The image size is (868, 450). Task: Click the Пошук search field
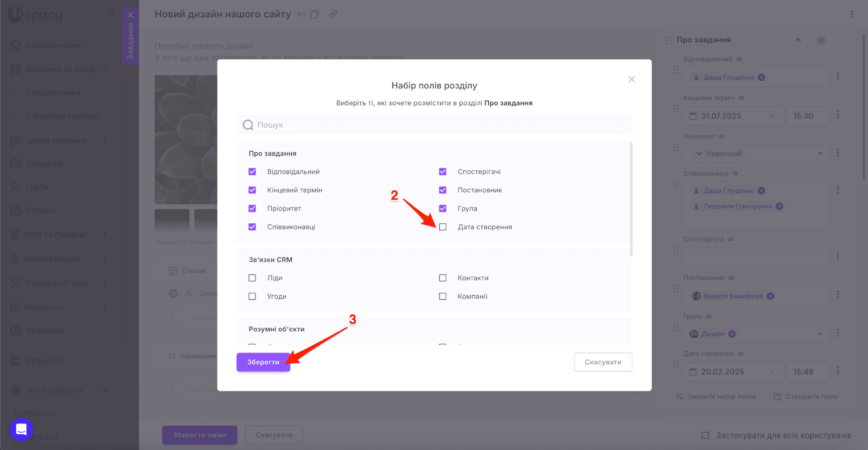435,125
